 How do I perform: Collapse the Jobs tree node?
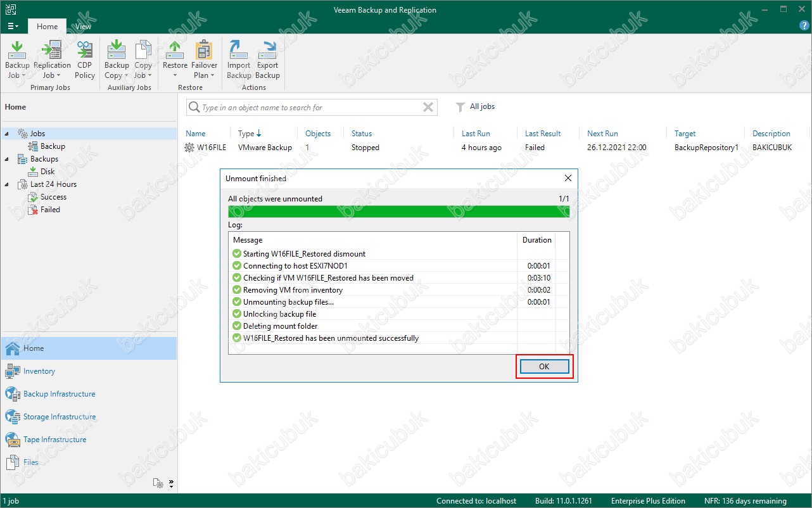(7, 134)
